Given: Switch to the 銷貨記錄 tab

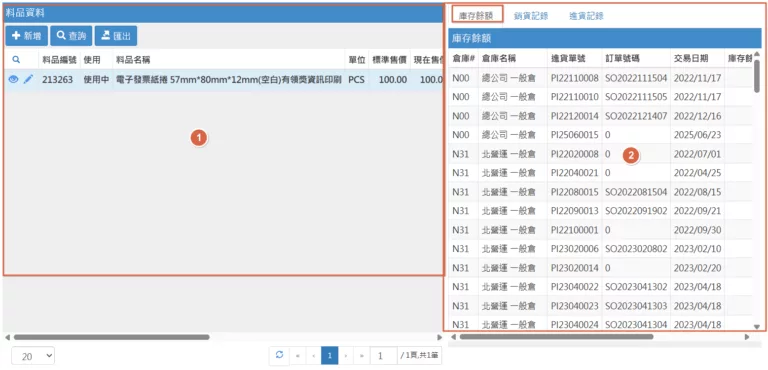Looking at the screenshot, I should (x=531, y=16).
